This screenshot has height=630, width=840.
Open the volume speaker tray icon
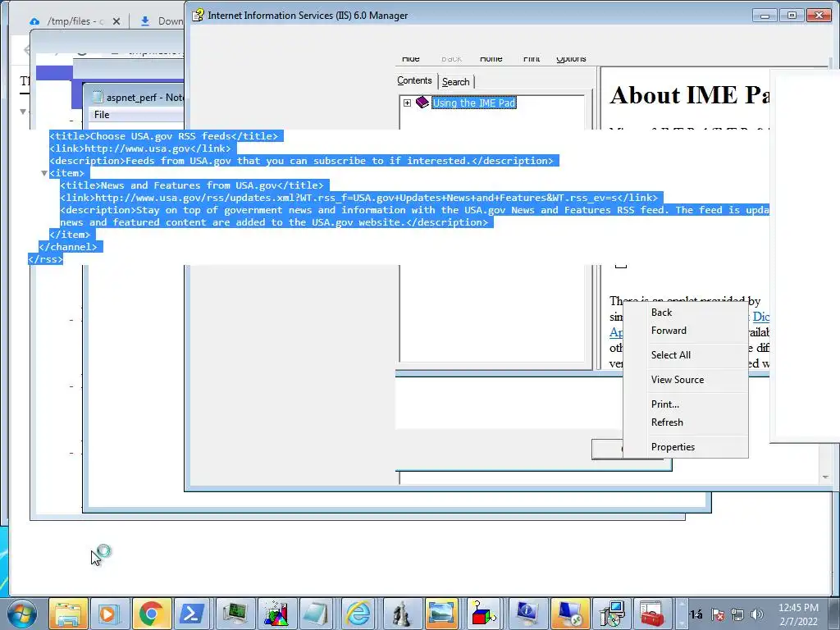point(757,614)
